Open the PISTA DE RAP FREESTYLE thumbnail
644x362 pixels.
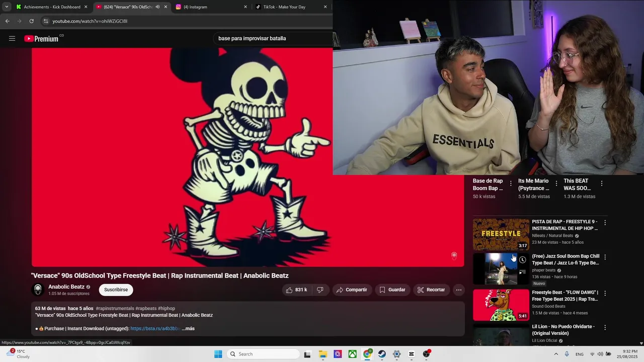coord(501,234)
